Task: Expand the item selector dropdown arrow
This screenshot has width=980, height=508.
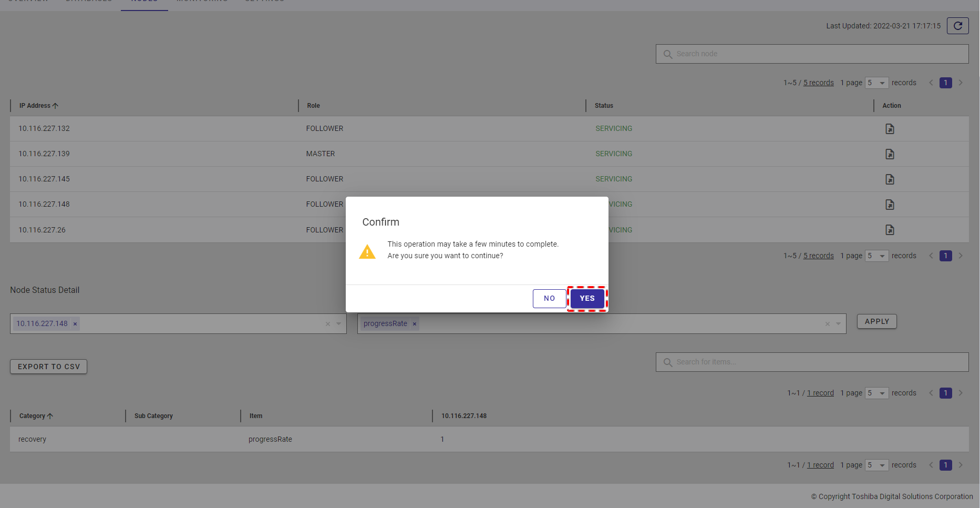Action: (839, 324)
